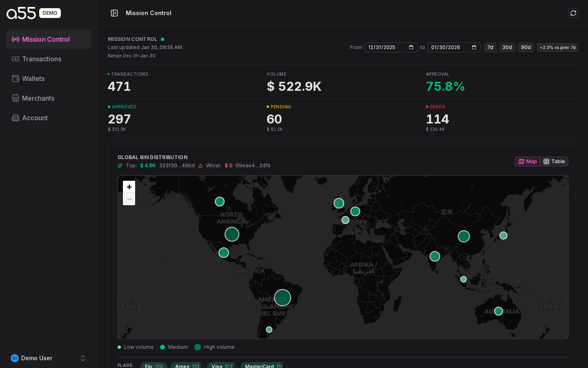Click the large marker over Brazil

[283, 298]
